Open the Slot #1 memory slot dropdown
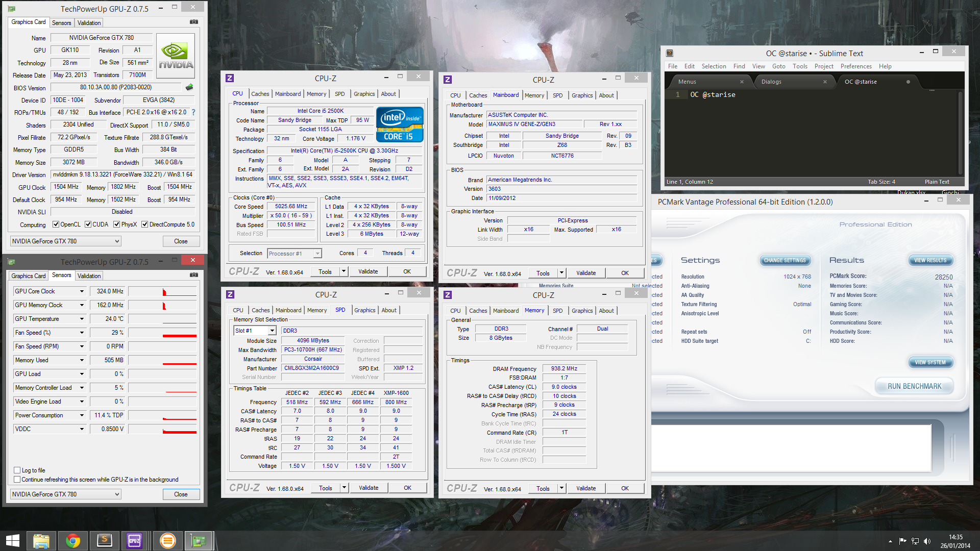Viewport: 980px width, 551px height. coord(255,331)
